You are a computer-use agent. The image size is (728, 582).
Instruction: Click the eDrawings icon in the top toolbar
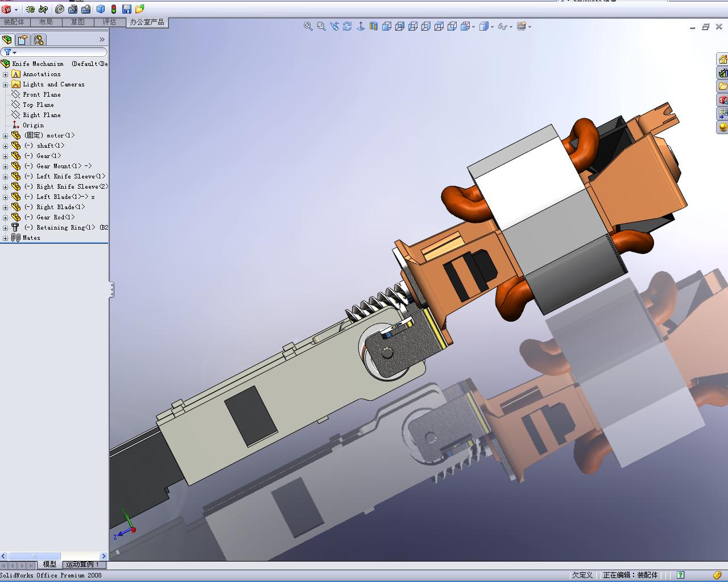click(x=31, y=9)
